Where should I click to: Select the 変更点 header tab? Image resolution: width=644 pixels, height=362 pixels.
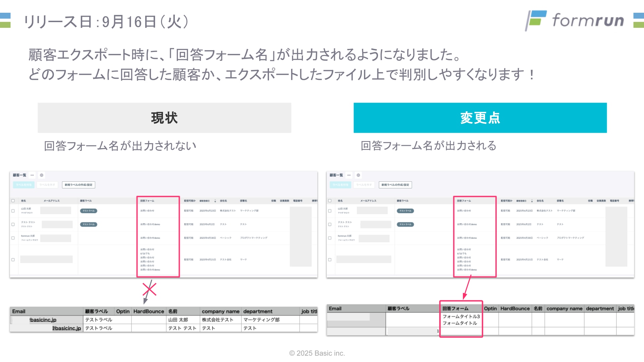coord(480,118)
